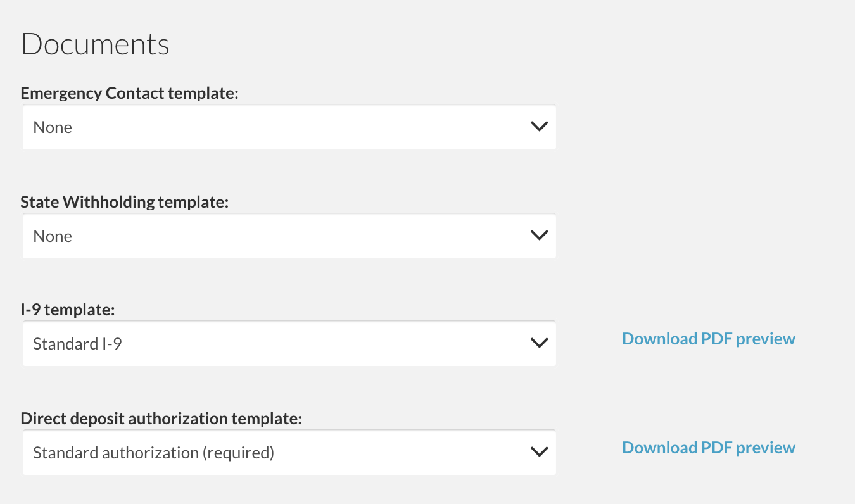Click the Documents section heading
This screenshot has width=855, height=504.
(96, 44)
